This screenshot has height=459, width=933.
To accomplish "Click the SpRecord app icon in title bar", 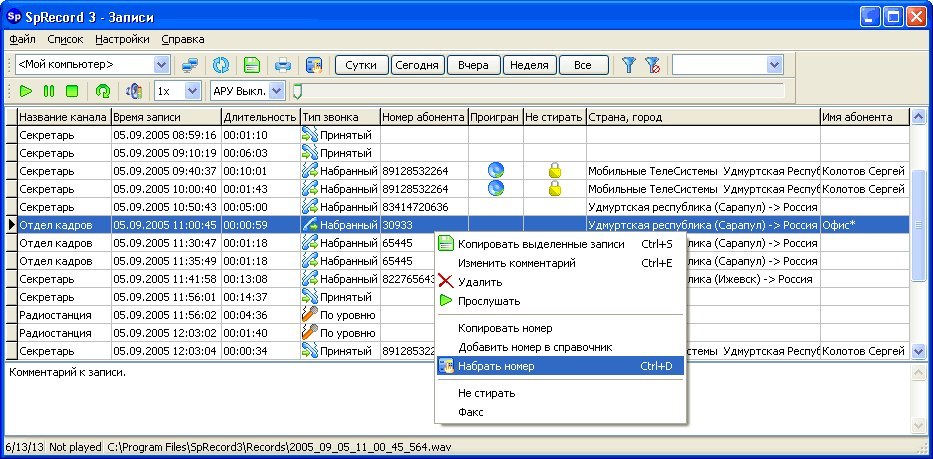I will [x=13, y=16].
